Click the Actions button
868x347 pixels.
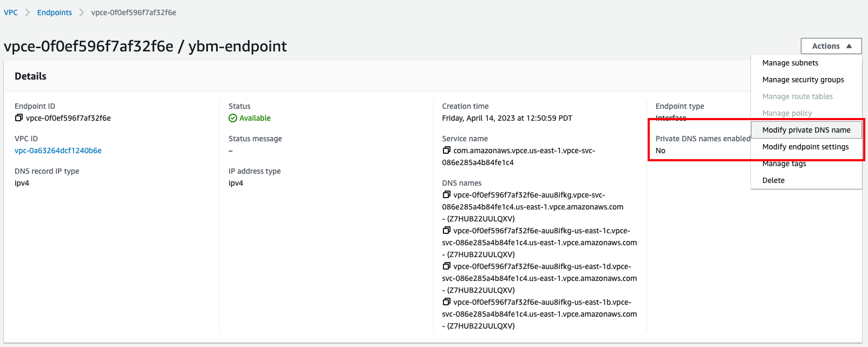click(x=827, y=45)
